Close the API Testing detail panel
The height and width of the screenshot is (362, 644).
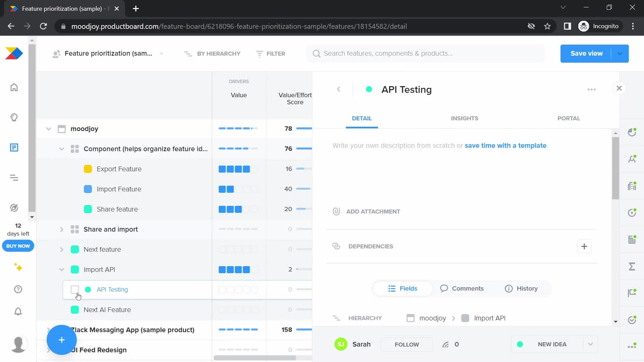point(619,88)
